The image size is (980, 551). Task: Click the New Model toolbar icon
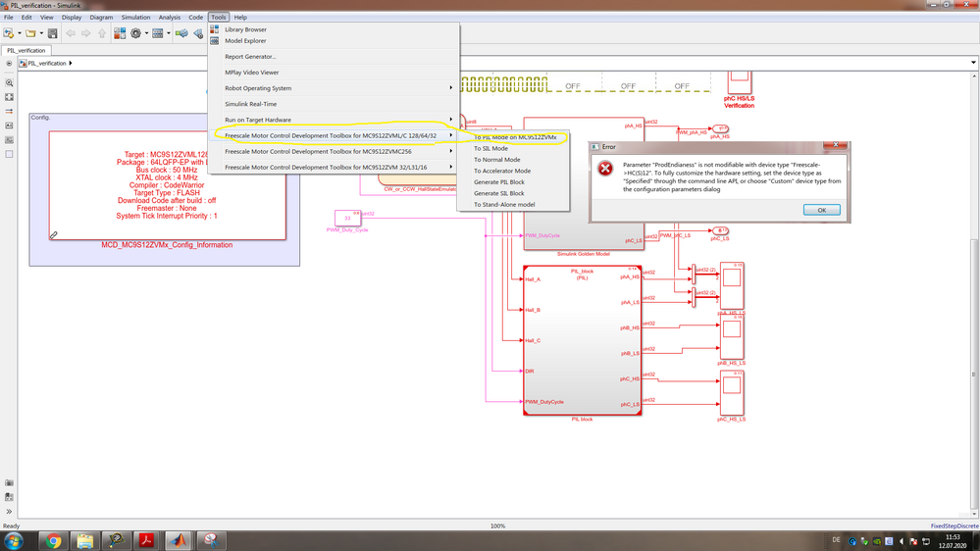coord(8,33)
